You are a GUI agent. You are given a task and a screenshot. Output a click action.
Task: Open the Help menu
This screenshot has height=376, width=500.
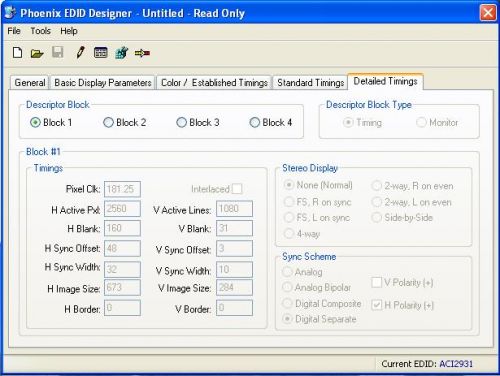click(x=69, y=31)
